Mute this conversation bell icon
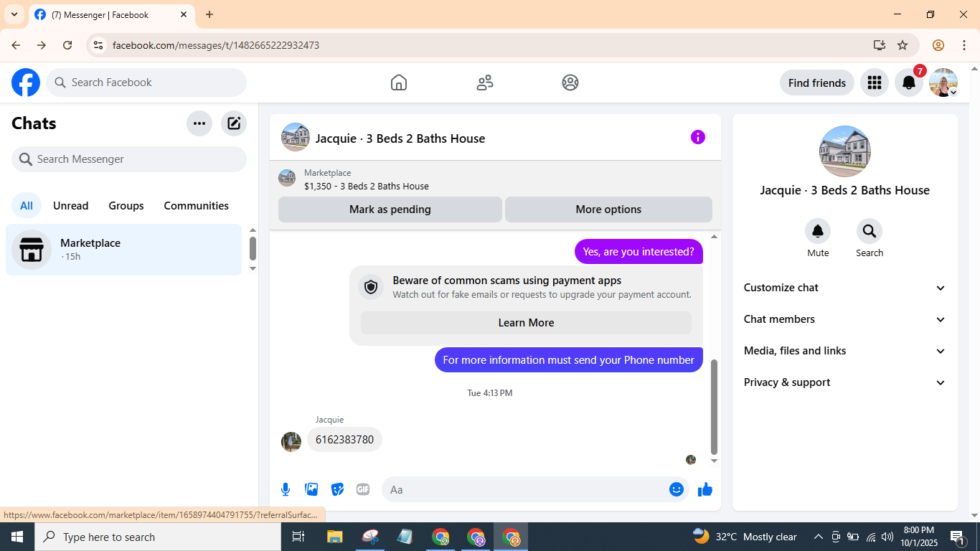This screenshot has width=980, height=551. [x=818, y=231]
